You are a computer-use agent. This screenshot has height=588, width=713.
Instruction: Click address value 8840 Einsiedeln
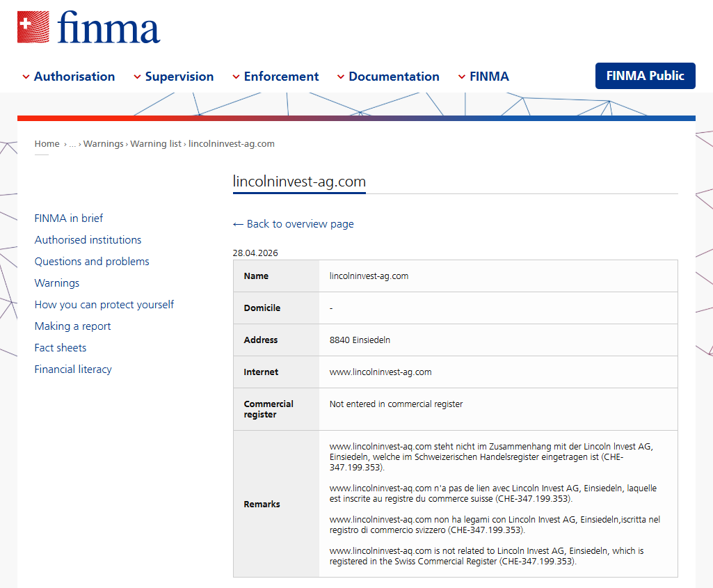pyautogui.click(x=360, y=340)
